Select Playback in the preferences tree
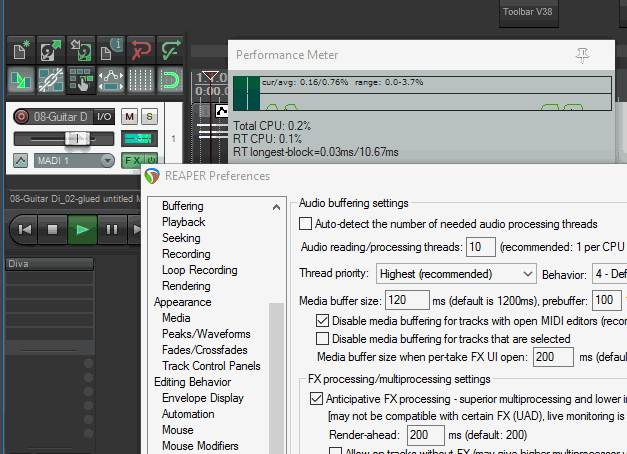Image resolution: width=627 pixels, height=454 pixels. point(184,222)
